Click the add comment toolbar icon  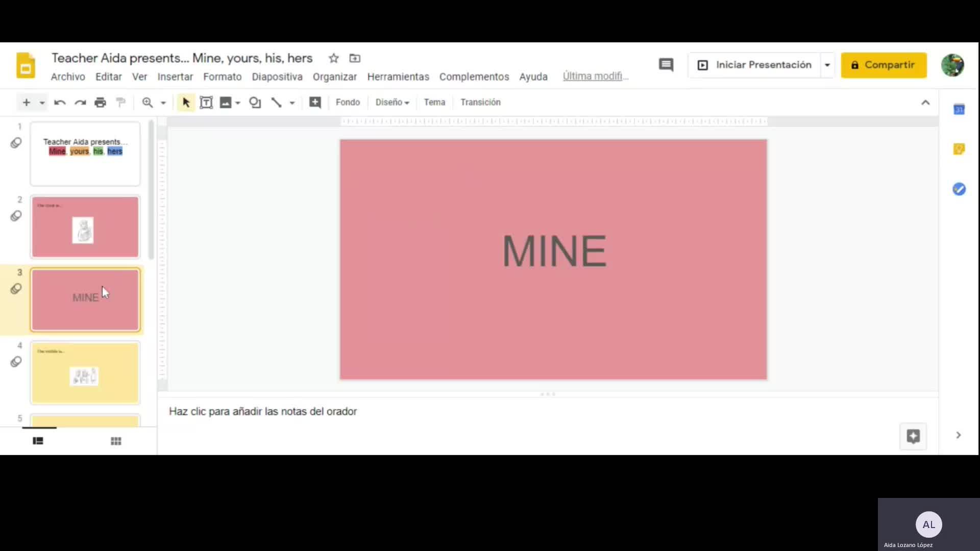315,103
